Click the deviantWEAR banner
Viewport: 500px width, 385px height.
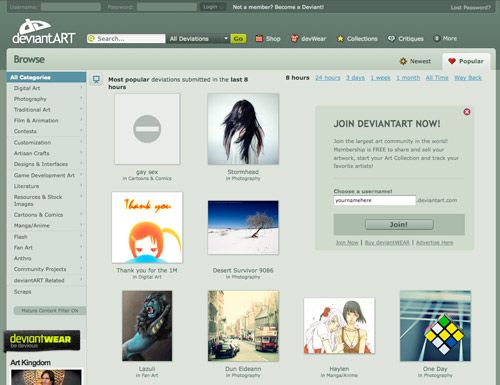(42, 341)
